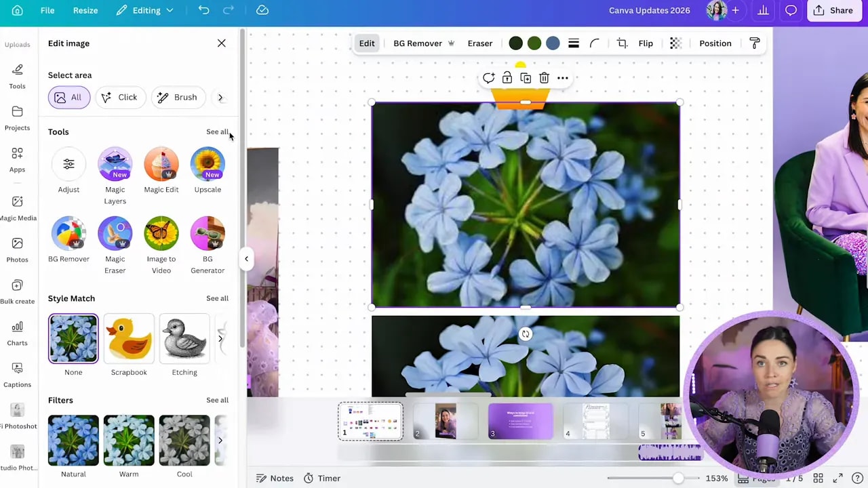
Task: Open the document title Canva Updates 2026
Action: pyautogui.click(x=649, y=10)
